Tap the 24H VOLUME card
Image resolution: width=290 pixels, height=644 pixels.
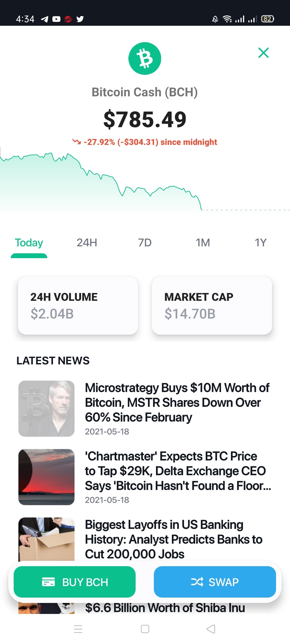78,305
